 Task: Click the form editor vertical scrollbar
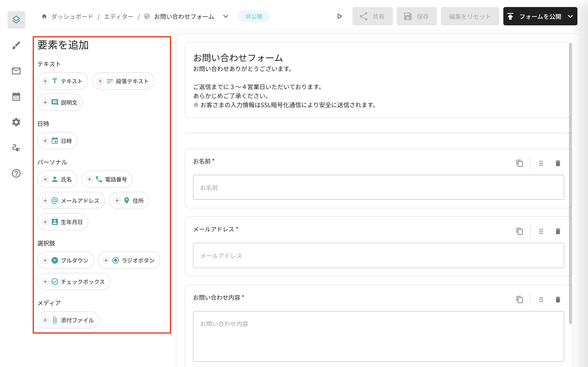coord(570,183)
